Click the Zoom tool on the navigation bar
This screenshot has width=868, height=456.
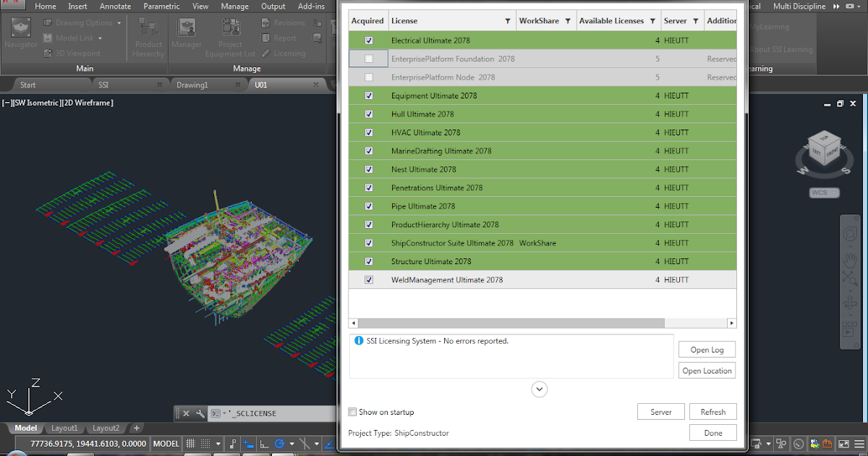[849, 278]
